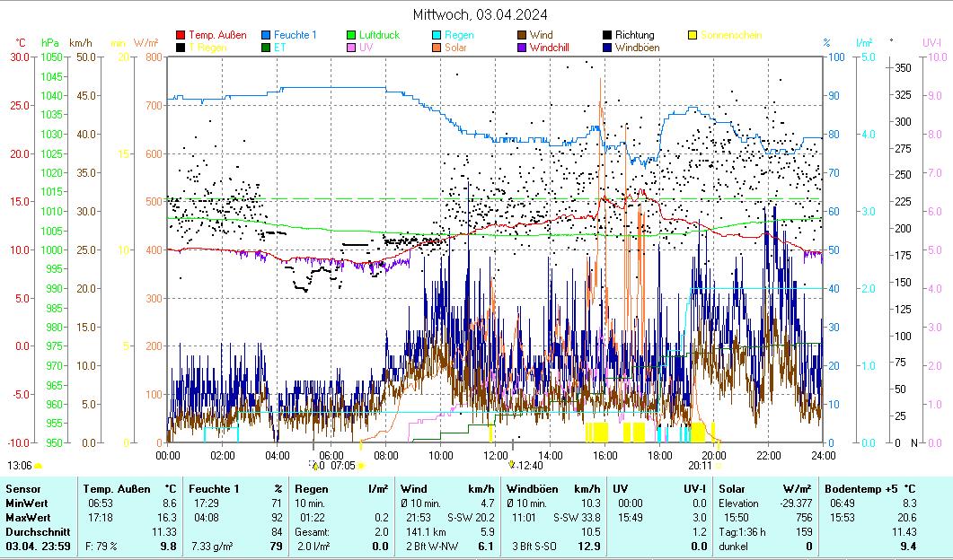Click the yellow Sonnenschein legend swatch

click(693, 36)
